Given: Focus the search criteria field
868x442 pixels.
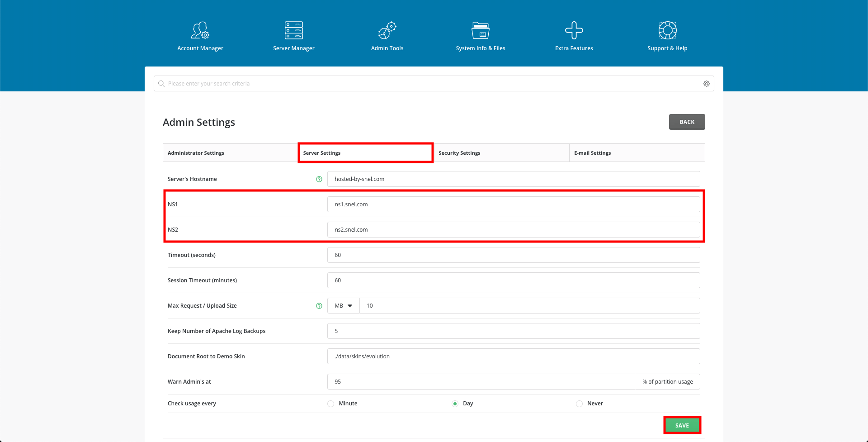Looking at the screenshot, I should [434, 84].
